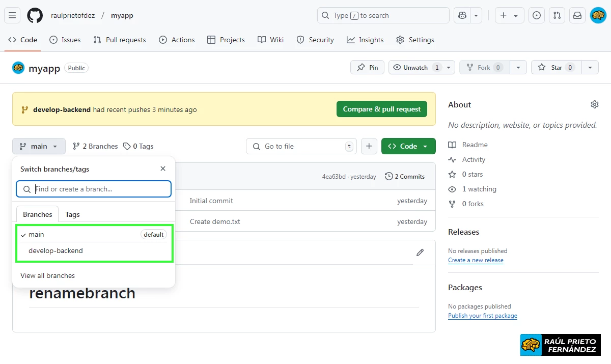Open the notifications inbox icon
This screenshot has width=611, height=364.
577,15
